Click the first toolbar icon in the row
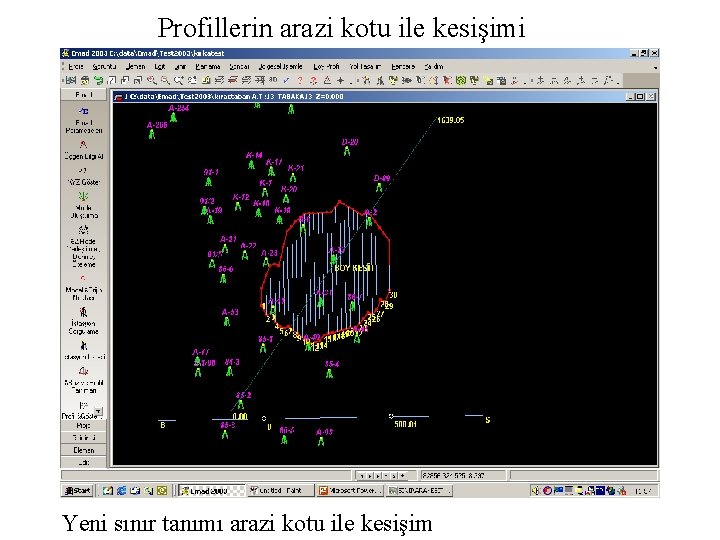 pyautogui.click(x=71, y=81)
